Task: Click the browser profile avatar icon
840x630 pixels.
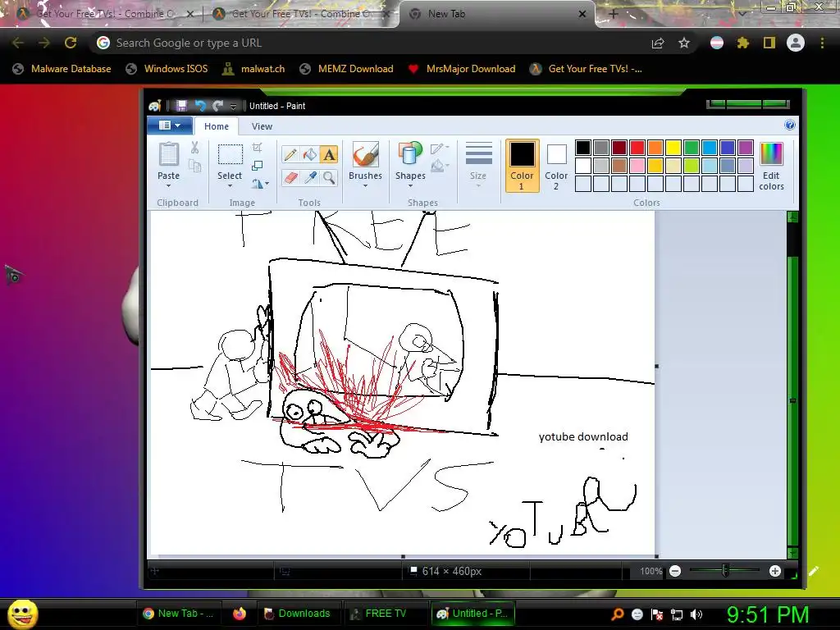Action: pos(796,43)
